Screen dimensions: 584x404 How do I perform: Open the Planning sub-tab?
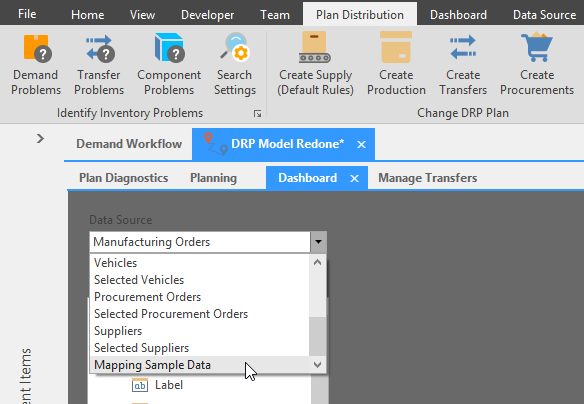pos(213,178)
